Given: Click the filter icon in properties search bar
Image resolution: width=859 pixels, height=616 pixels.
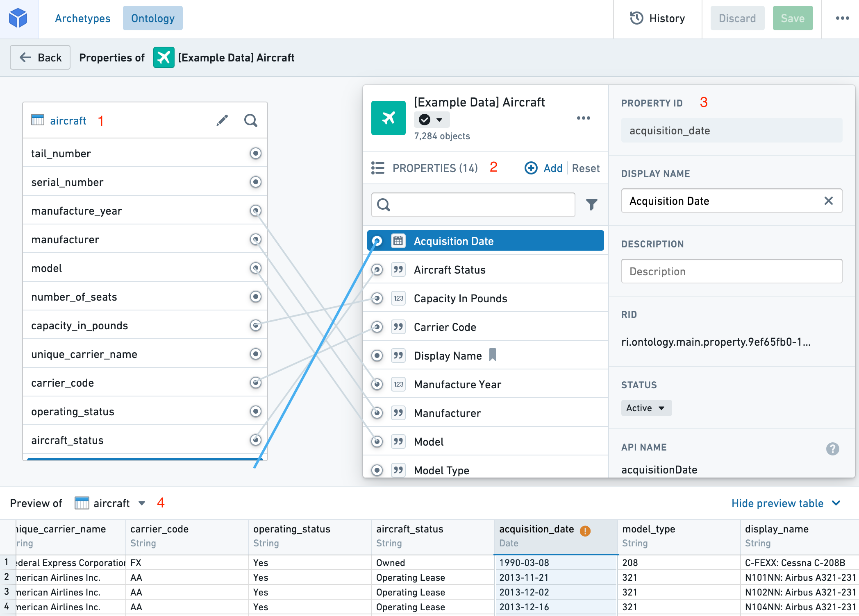Looking at the screenshot, I should coord(590,205).
